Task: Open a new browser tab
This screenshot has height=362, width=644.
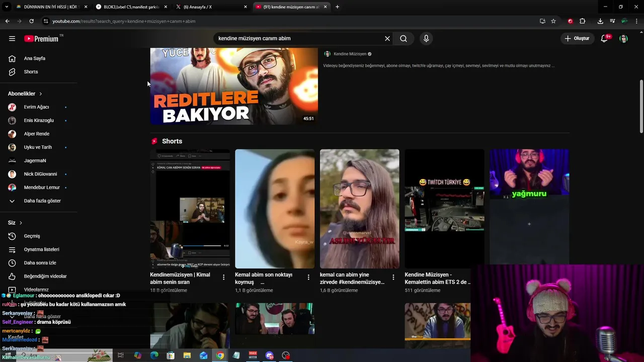Action: click(337, 7)
